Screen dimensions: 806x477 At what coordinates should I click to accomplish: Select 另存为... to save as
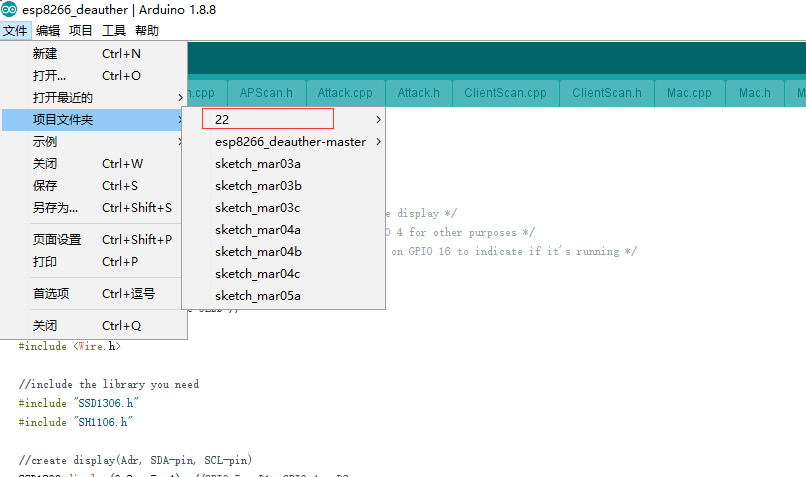coord(55,208)
